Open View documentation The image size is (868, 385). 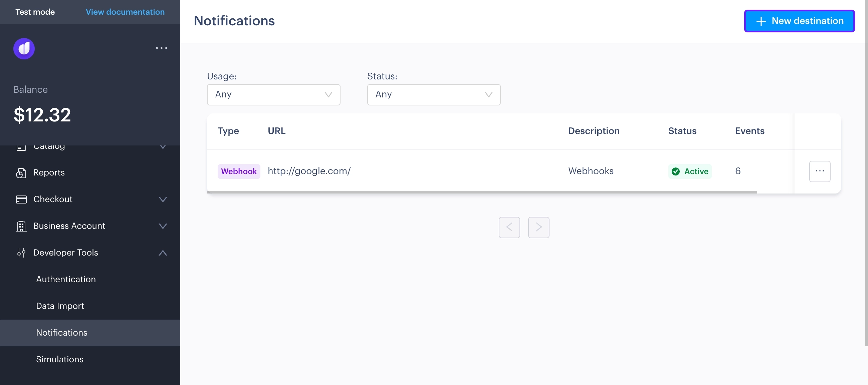[x=125, y=12]
